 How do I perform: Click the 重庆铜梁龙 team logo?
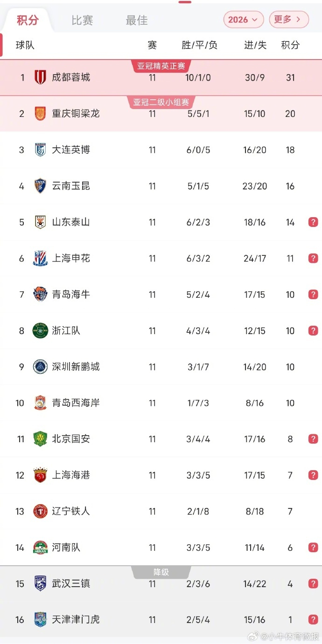tap(41, 114)
